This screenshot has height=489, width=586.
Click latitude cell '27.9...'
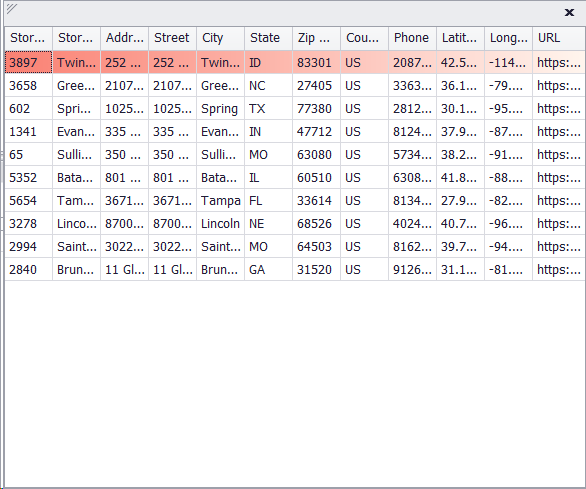460,201
